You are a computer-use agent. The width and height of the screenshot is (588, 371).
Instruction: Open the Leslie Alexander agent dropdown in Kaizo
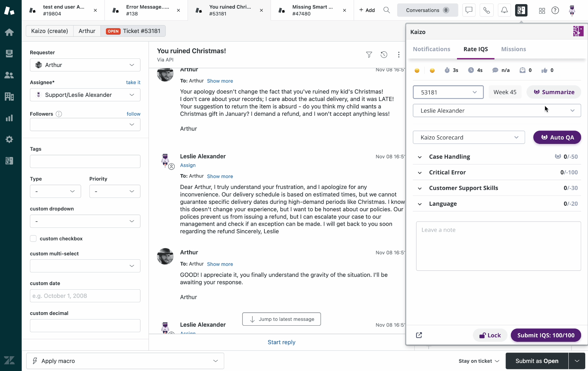tap(497, 111)
